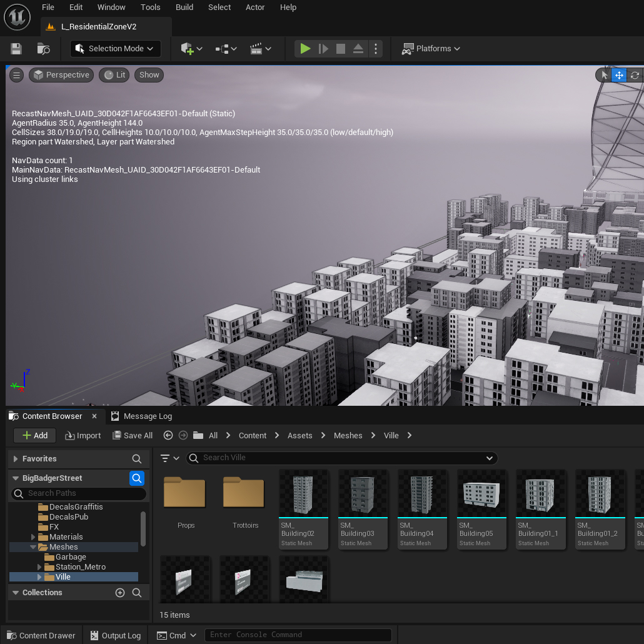Open the asset filter options icon
The image size is (644, 644).
click(x=169, y=458)
